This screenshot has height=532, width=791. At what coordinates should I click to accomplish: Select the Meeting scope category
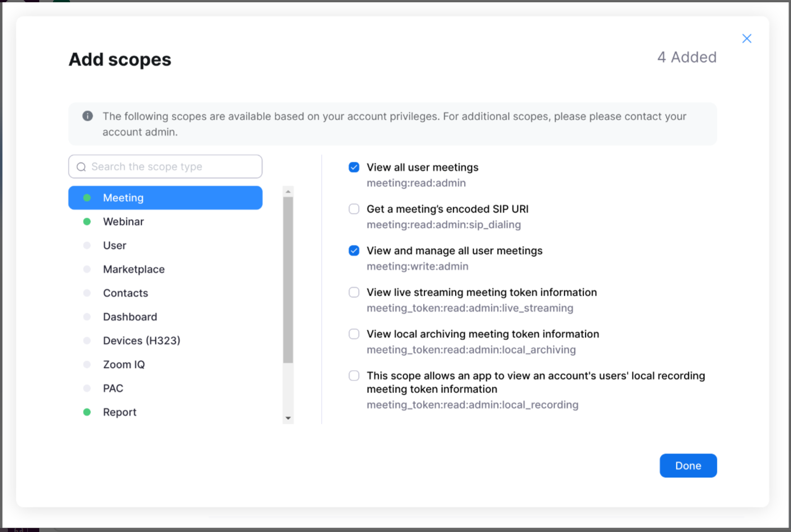[165, 198]
